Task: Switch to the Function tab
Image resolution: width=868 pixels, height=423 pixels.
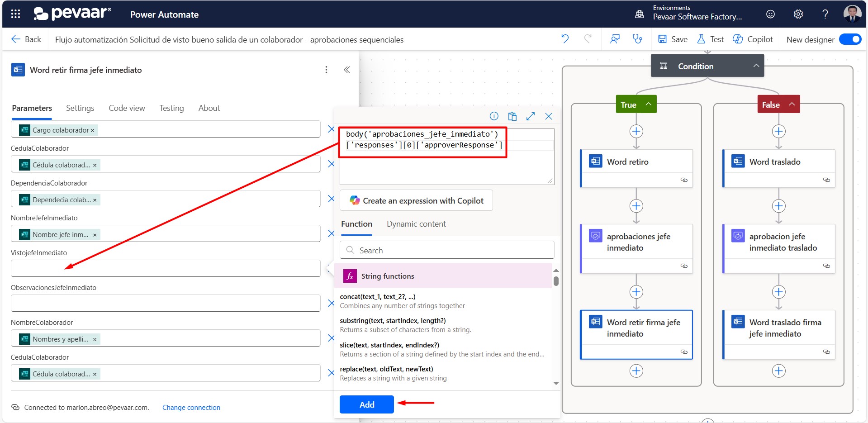Action: point(356,224)
